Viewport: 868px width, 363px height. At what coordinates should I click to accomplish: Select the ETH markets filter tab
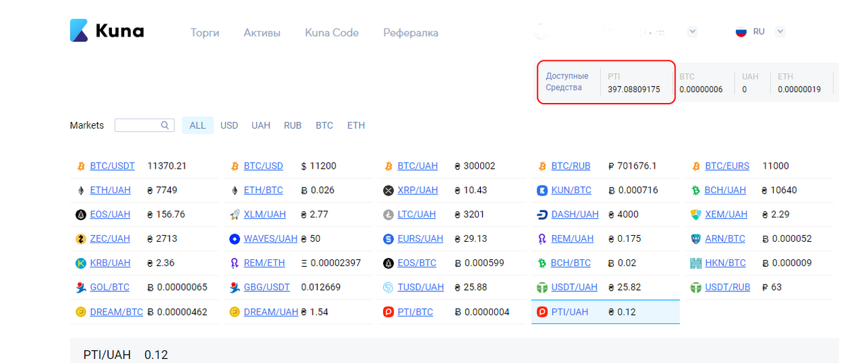(356, 125)
